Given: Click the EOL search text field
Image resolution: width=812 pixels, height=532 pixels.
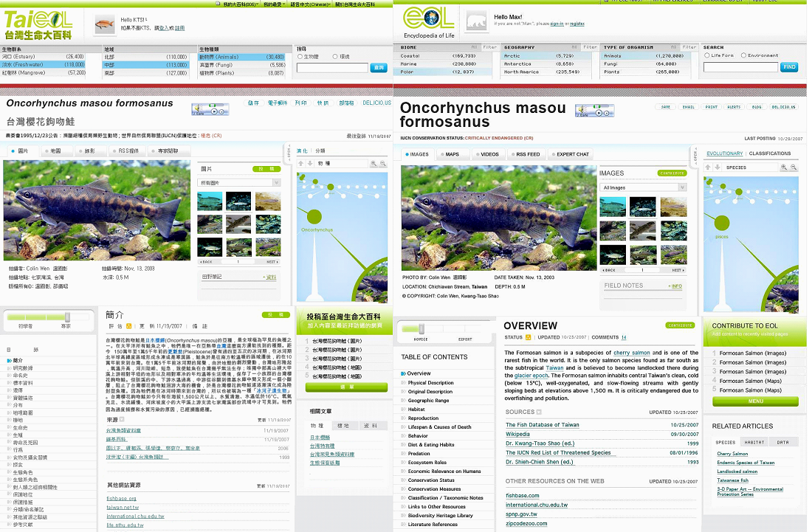Looking at the screenshot, I should (x=740, y=67).
